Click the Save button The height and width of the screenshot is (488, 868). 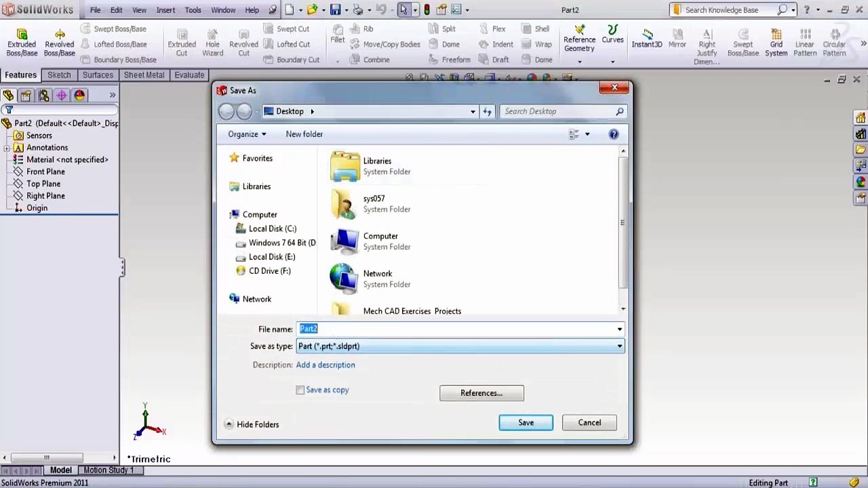pyautogui.click(x=526, y=423)
